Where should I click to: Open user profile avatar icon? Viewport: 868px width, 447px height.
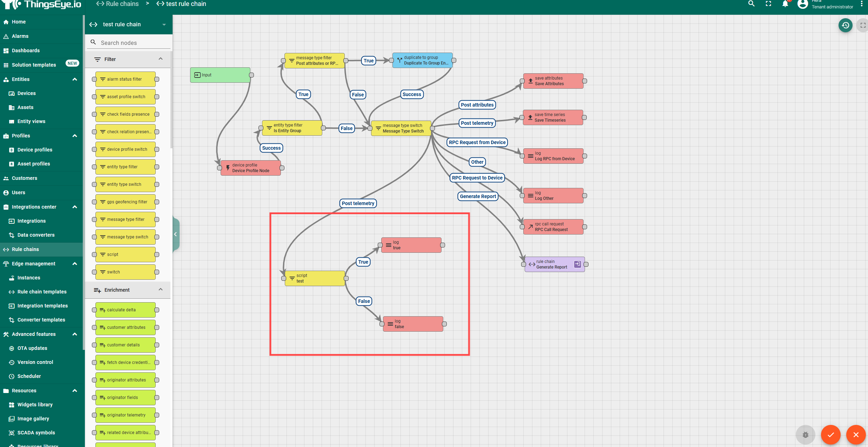(x=802, y=4)
